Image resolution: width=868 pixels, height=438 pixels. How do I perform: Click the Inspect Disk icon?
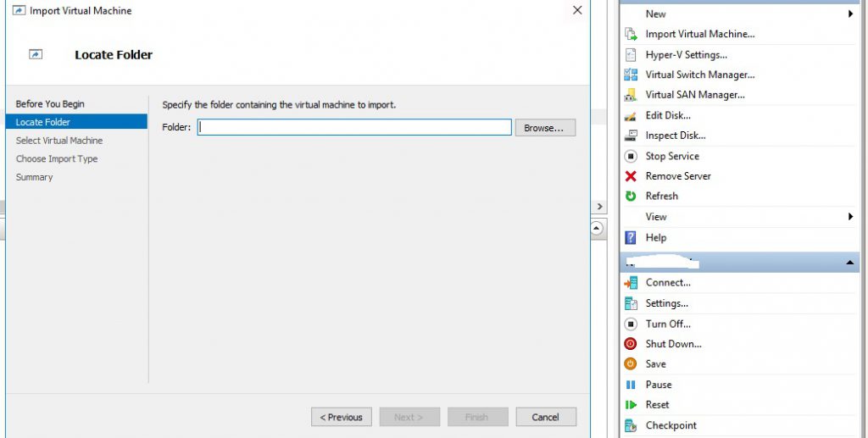coord(631,136)
